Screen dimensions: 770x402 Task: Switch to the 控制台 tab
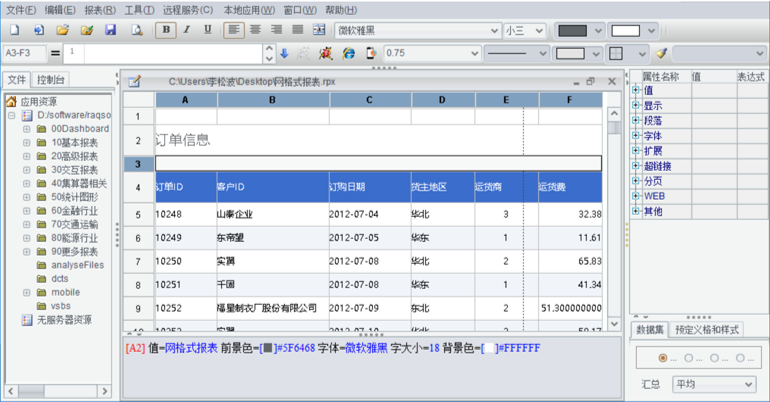[x=51, y=80]
